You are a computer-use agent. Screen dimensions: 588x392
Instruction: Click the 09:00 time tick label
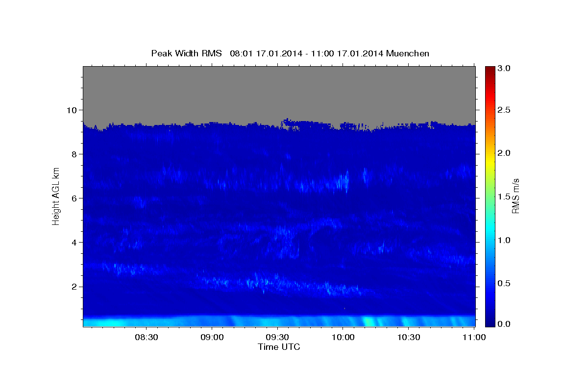coord(212,337)
